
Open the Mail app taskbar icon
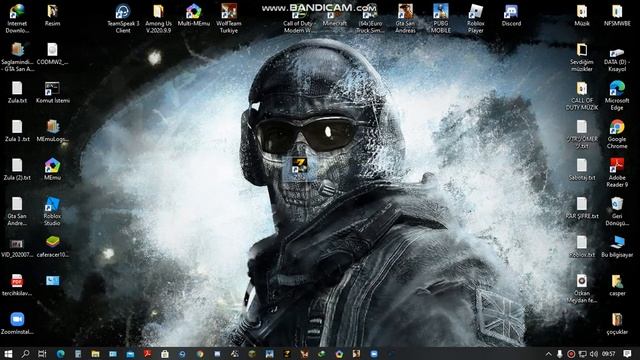click(x=130, y=353)
